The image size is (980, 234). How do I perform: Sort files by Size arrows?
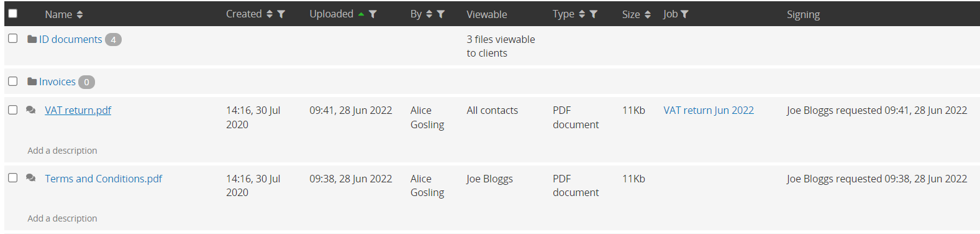tap(648, 14)
